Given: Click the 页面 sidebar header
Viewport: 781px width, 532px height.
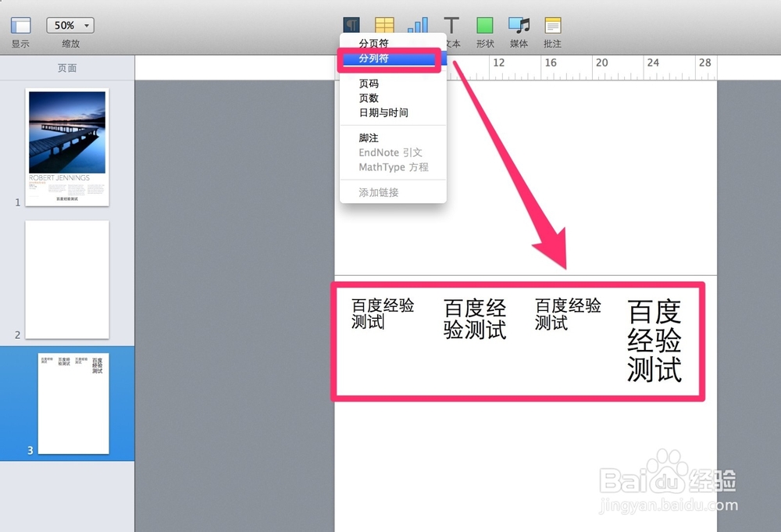Looking at the screenshot, I should click(67, 68).
